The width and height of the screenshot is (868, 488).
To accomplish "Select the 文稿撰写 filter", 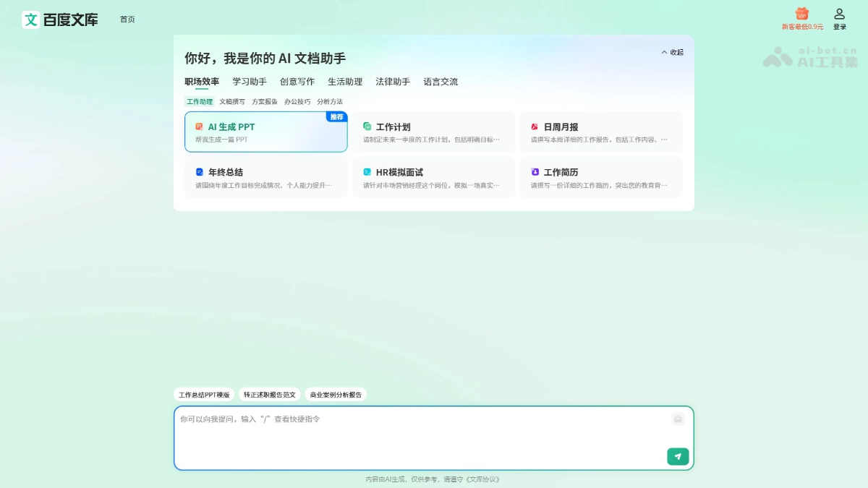I will coord(231,101).
